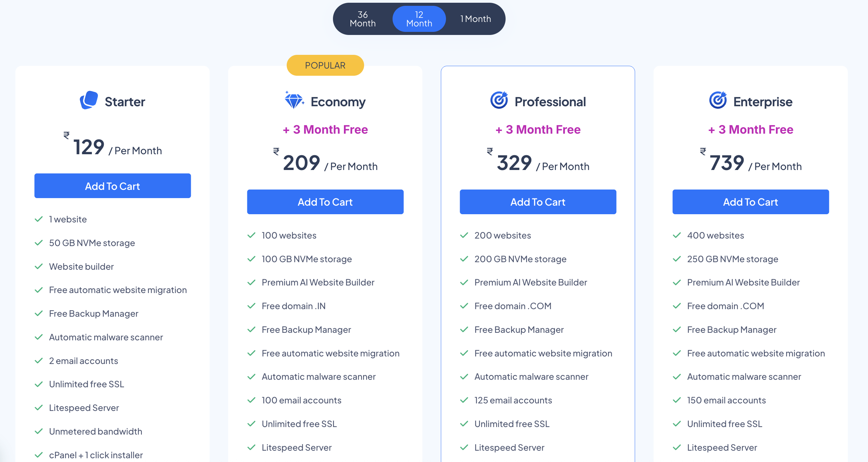Image resolution: width=868 pixels, height=462 pixels.
Task: Click the Professional target icon
Action: tap(499, 100)
